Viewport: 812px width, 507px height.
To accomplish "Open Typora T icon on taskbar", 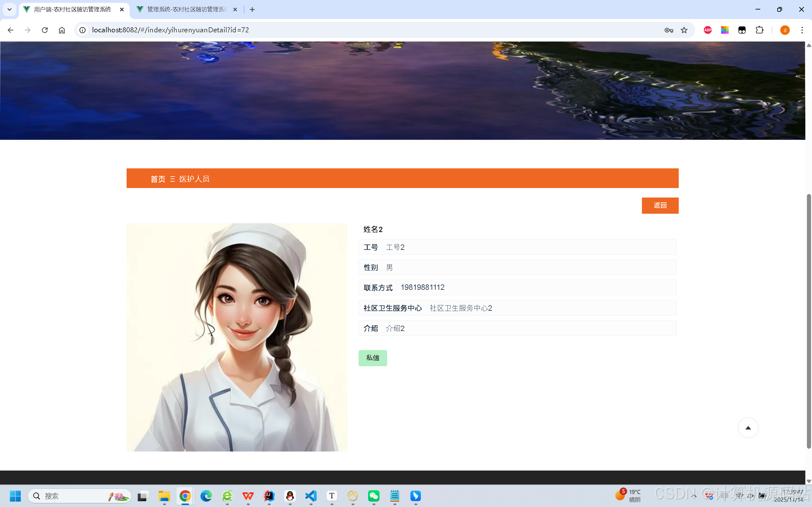I will 332,496.
